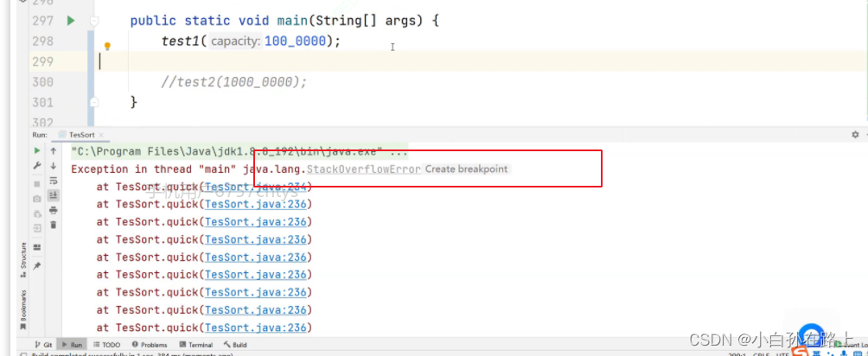This screenshot has width=868, height=356.
Task: Close the TesSort run tab
Action: 102,135
